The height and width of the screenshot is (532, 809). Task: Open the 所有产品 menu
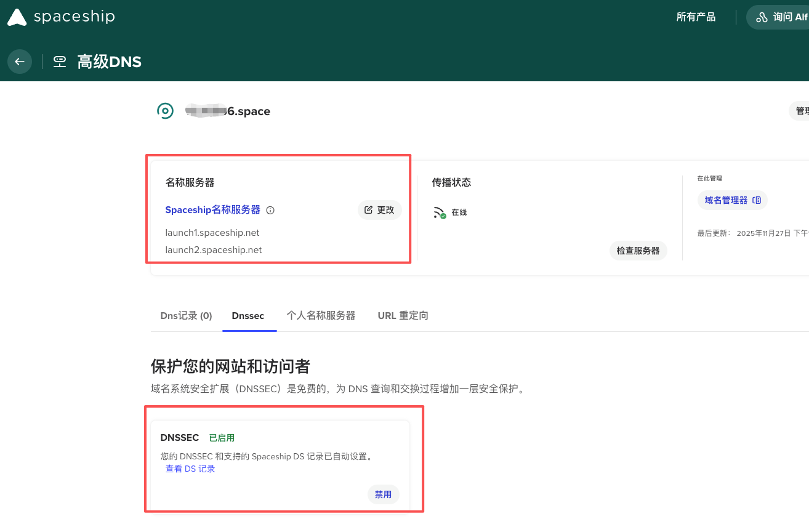[x=696, y=17]
